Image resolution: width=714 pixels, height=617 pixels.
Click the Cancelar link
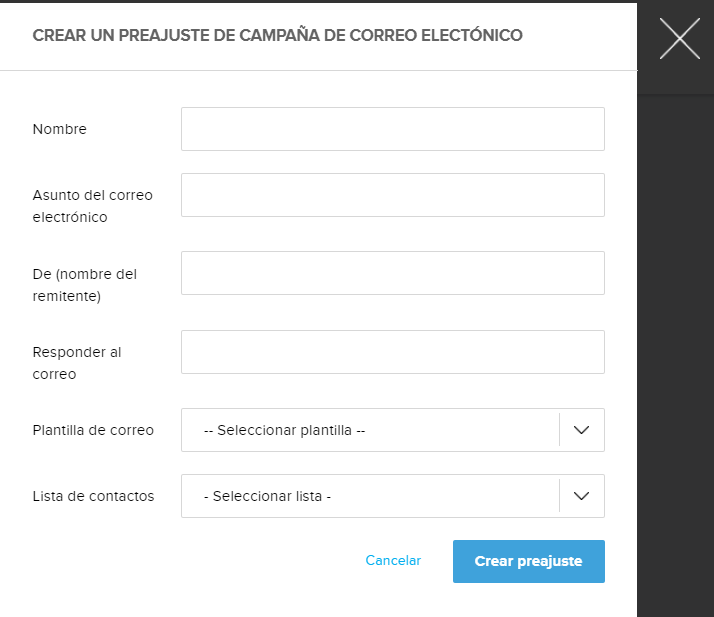click(x=393, y=561)
